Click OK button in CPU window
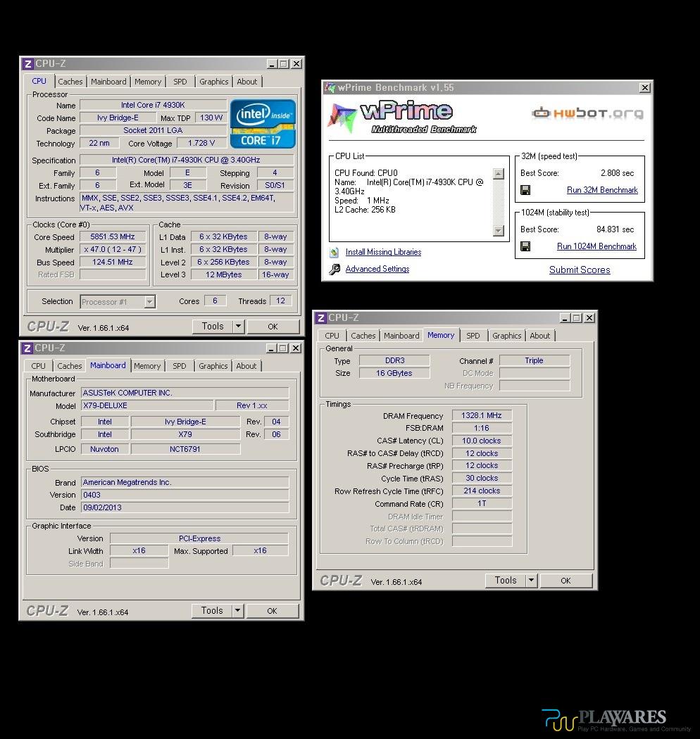 273,326
